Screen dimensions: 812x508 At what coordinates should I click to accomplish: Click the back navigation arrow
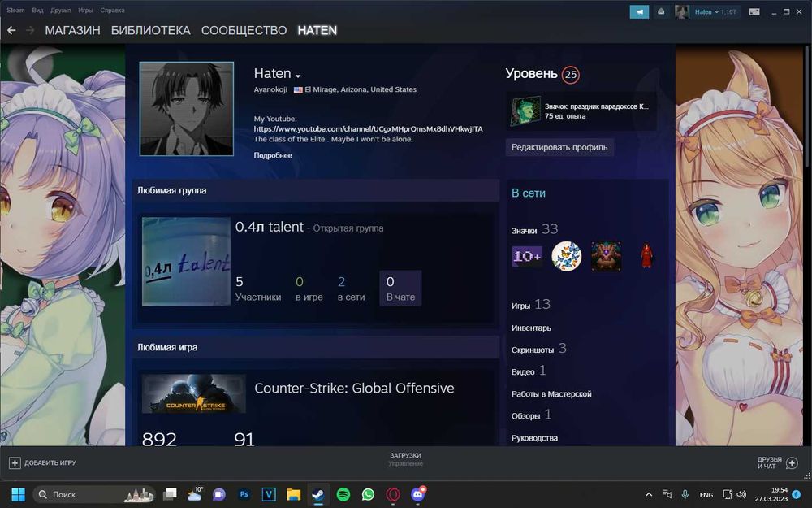tap(11, 31)
